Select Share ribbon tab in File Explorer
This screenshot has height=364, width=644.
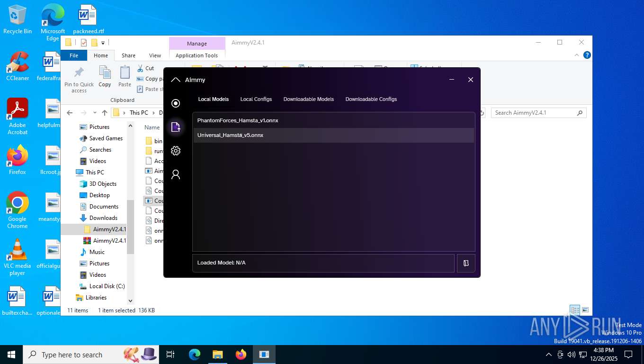(x=128, y=55)
